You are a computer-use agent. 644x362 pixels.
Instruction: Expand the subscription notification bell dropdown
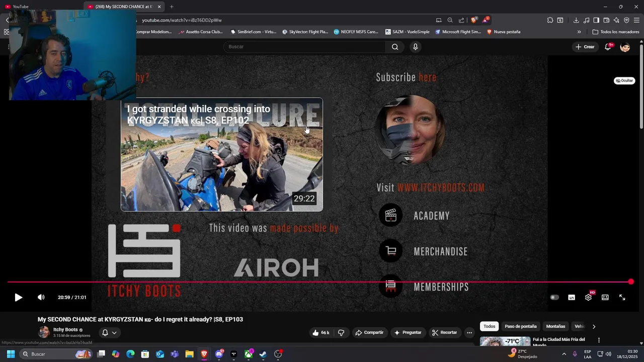point(109,333)
